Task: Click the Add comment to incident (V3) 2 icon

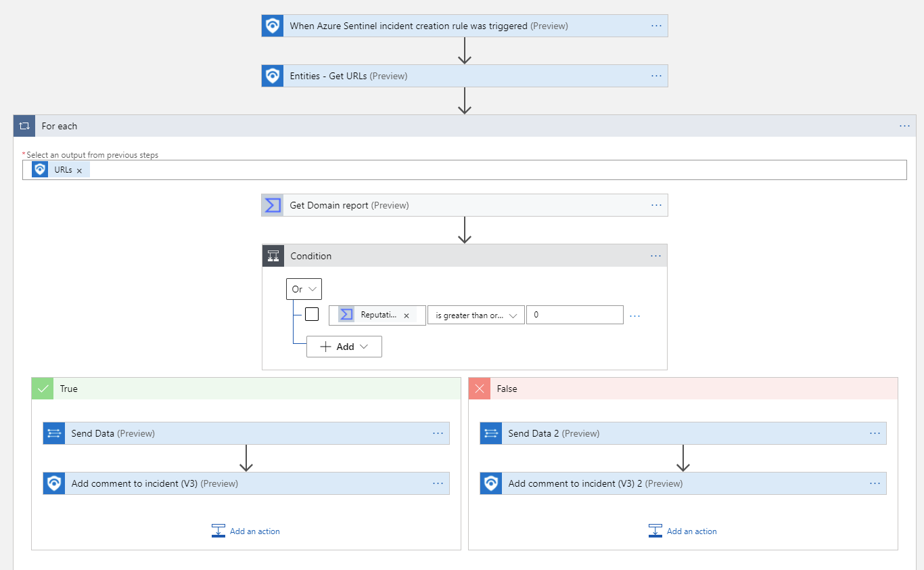Action: (x=491, y=483)
